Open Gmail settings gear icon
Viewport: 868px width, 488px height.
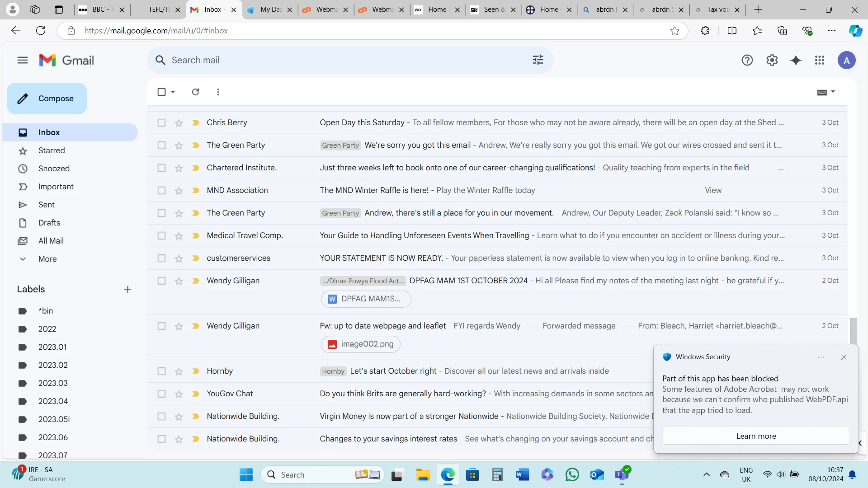click(772, 60)
